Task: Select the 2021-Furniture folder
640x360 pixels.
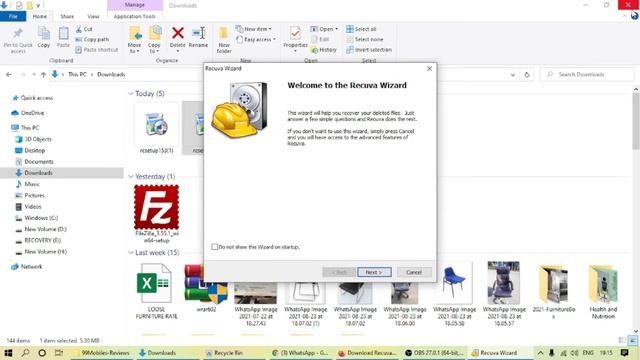Action: [x=553, y=291]
